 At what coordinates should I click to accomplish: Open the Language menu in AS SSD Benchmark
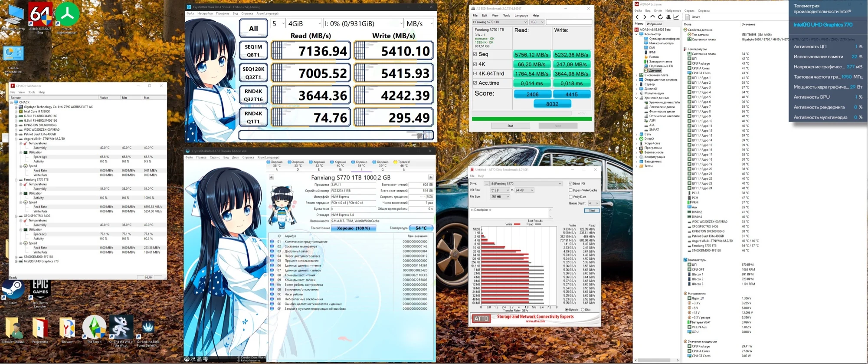click(521, 15)
